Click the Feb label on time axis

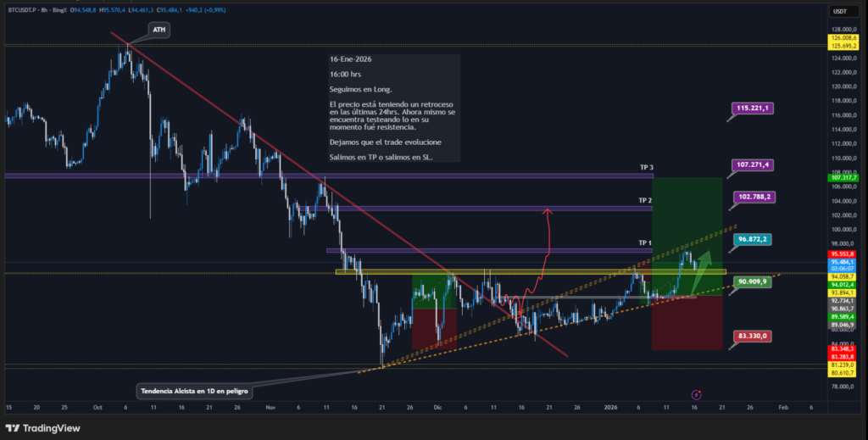(782, 407)
